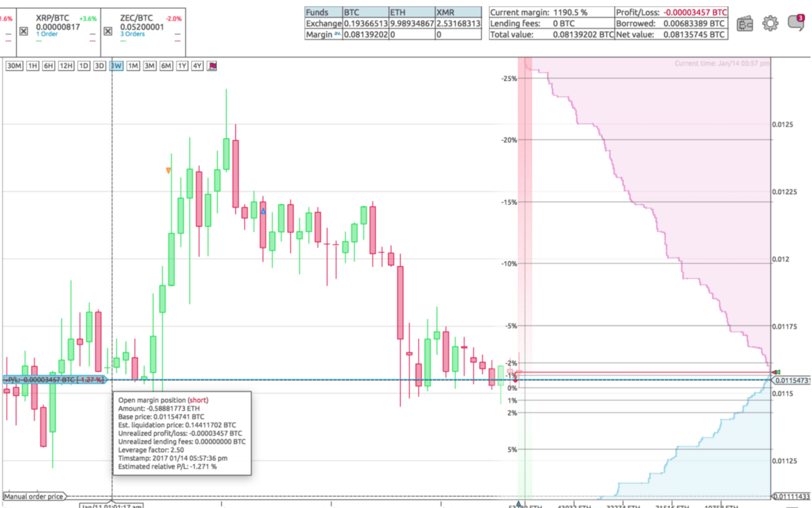Select 1H timeframe
The image size is (812, 508).
tap(32, 66)
